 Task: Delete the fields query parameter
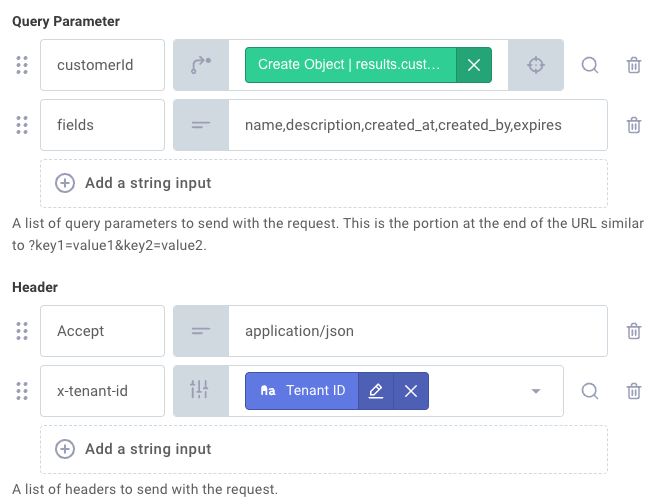(634, 125)
